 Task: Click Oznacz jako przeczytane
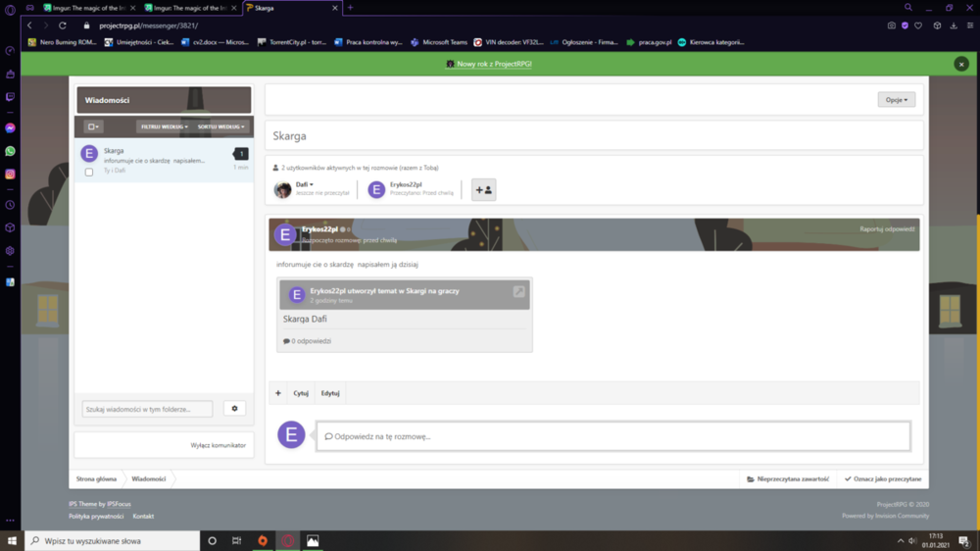click(883, 479)
